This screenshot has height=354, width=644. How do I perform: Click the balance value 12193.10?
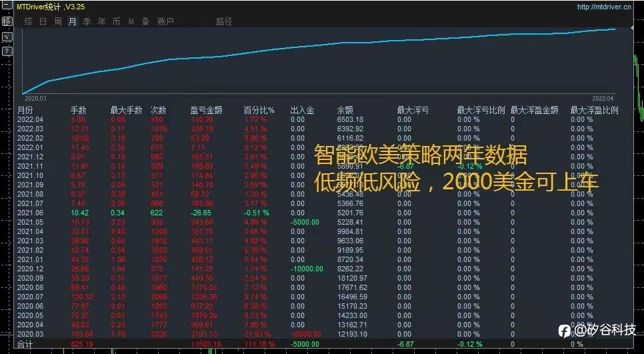(x=353, y=334)
